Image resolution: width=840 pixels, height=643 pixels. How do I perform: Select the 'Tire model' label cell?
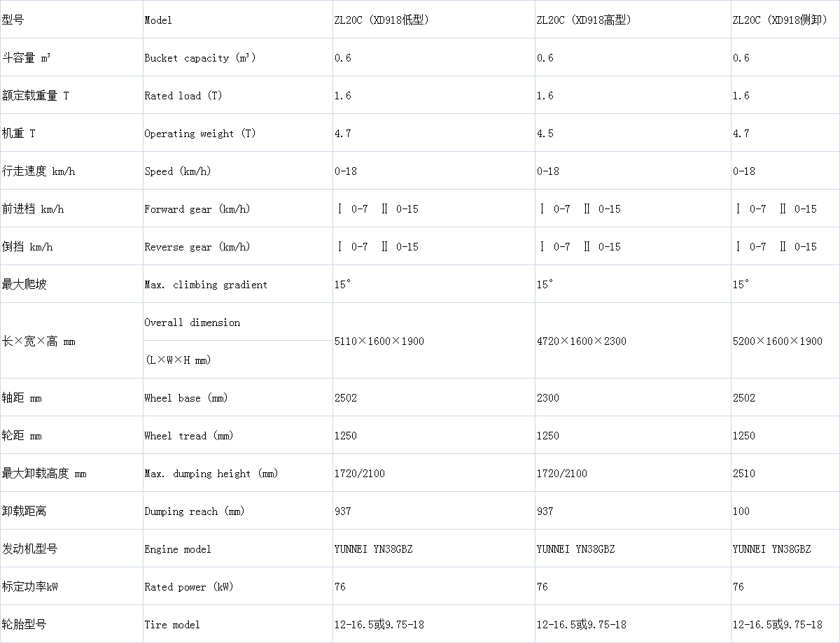point(172,625)
